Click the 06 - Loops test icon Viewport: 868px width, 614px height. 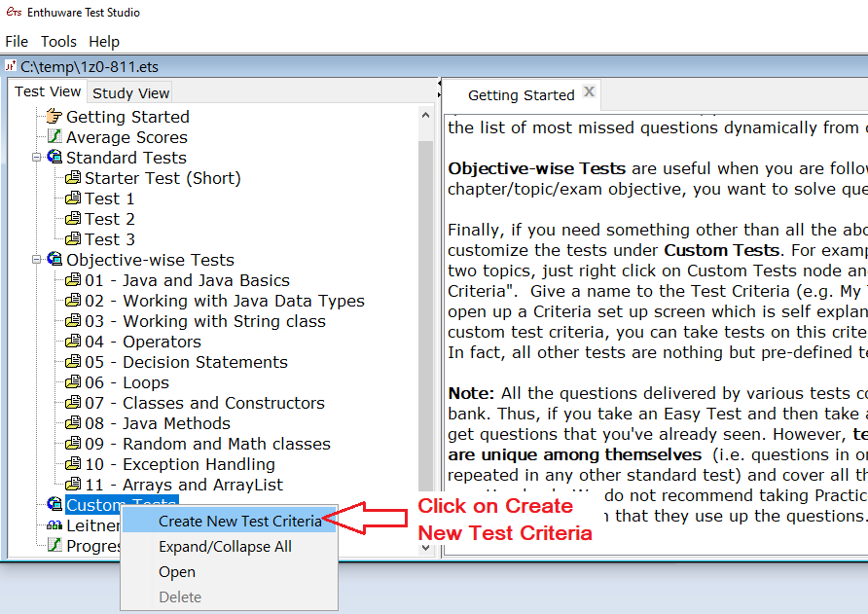(73, 382)
